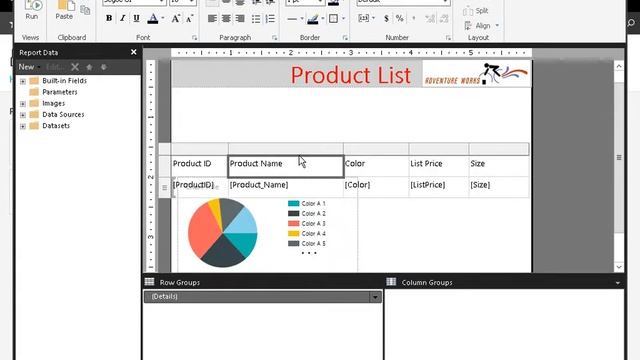Apply currency dollar format
Image resolution: width=640 pixels, height=360 pixels.
coord(386,18)
